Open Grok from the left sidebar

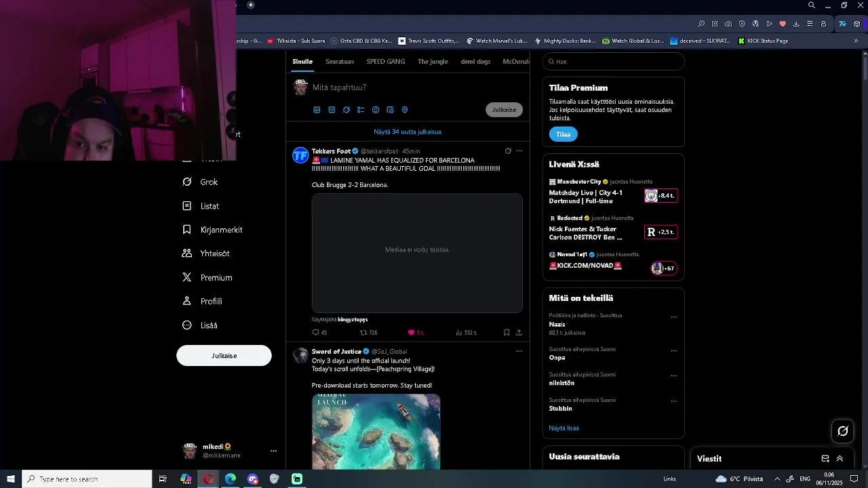(201, 182)
